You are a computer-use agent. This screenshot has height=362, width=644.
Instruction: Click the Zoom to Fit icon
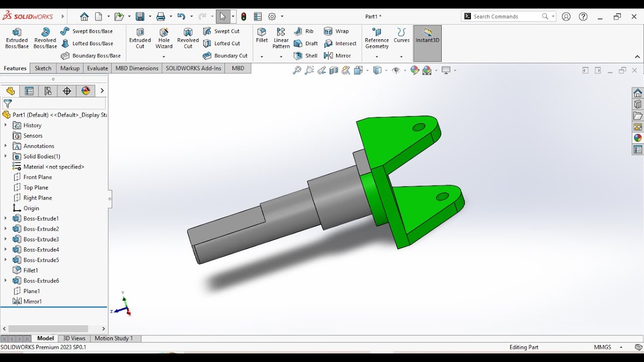click(x=297, y=70)
